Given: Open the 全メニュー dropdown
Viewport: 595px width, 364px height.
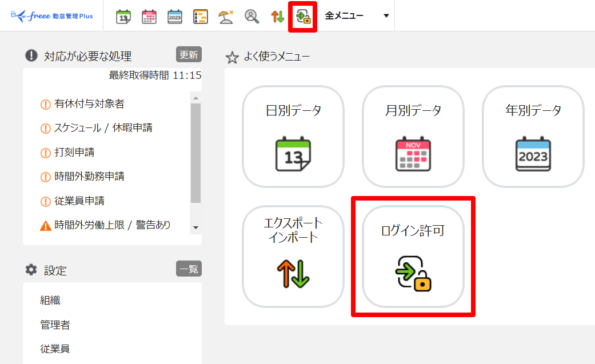Looking at the screenshot, I should [x=357, y=15].
